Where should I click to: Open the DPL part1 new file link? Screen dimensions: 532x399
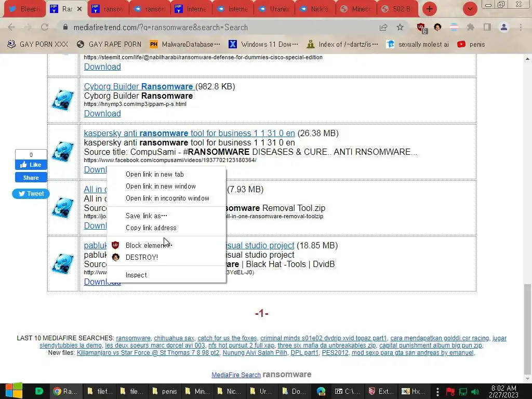[x=304, y=353]
